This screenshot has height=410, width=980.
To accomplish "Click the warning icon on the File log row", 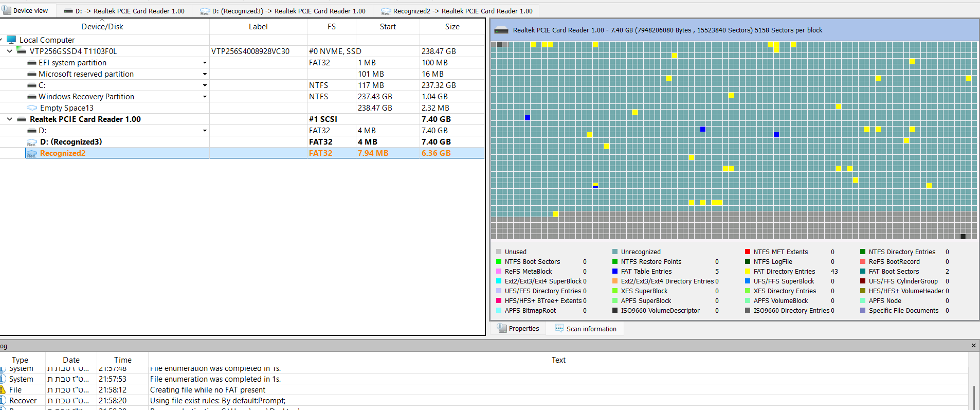I will (3, 389).
